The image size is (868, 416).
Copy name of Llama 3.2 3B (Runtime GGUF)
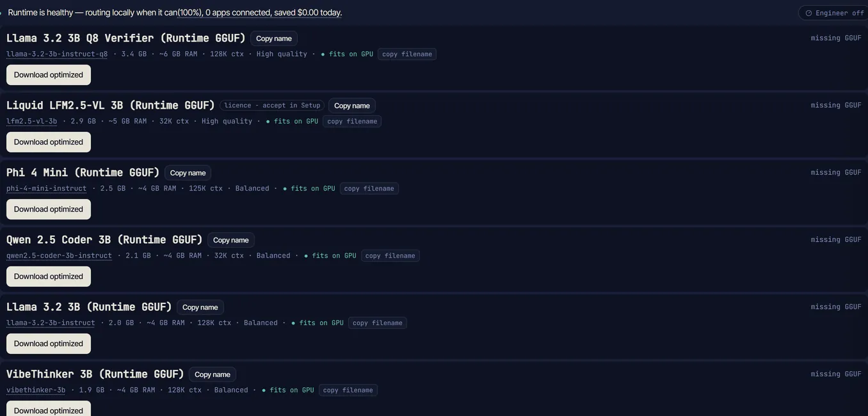(200, 307)
